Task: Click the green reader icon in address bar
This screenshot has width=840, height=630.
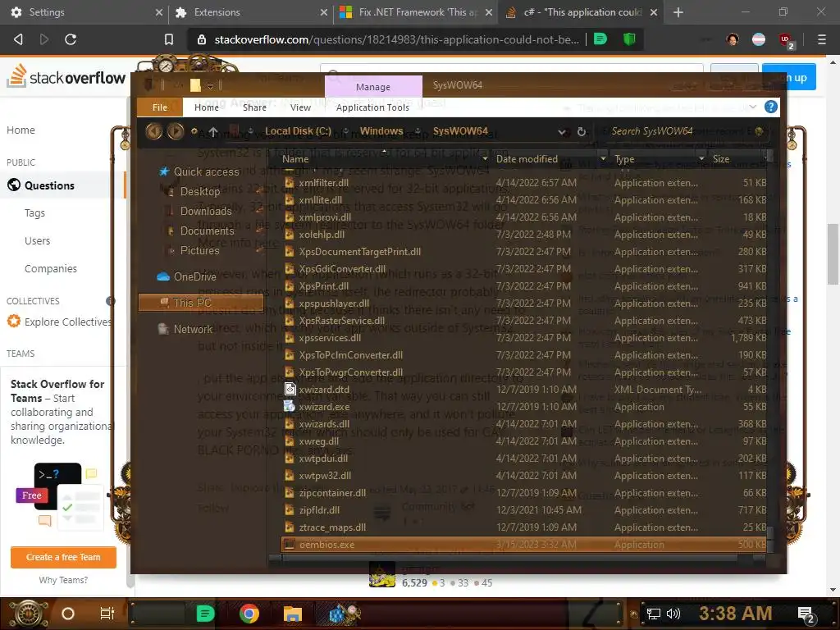Action: 600,39
